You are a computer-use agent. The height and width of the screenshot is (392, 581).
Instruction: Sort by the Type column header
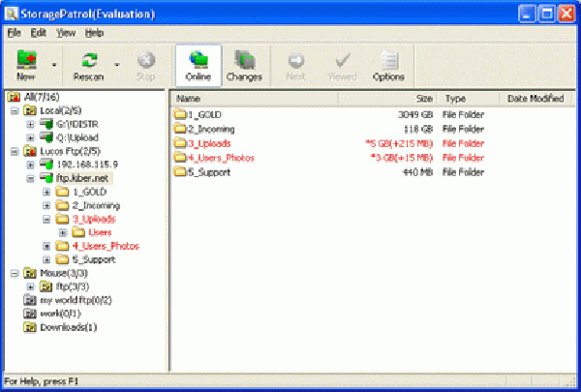tap(469, 99)
